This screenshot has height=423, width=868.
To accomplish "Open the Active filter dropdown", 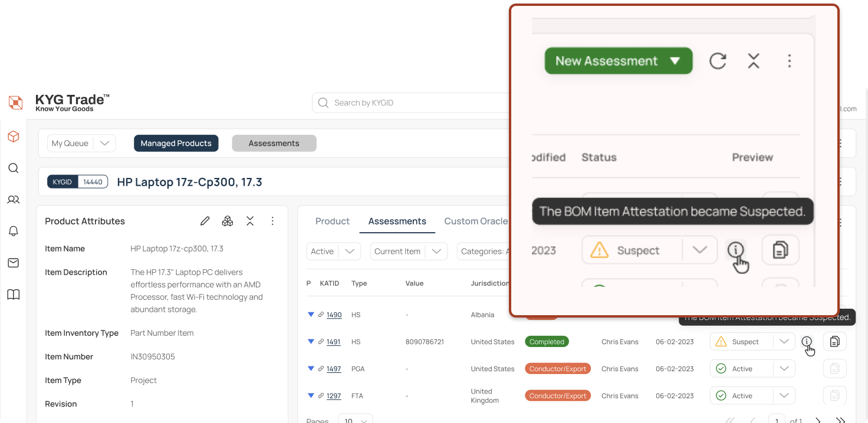I will click(334, 251).
